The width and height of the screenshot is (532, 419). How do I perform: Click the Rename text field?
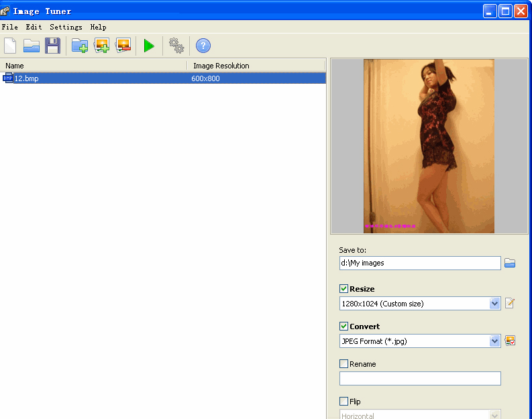pos(420,378)
